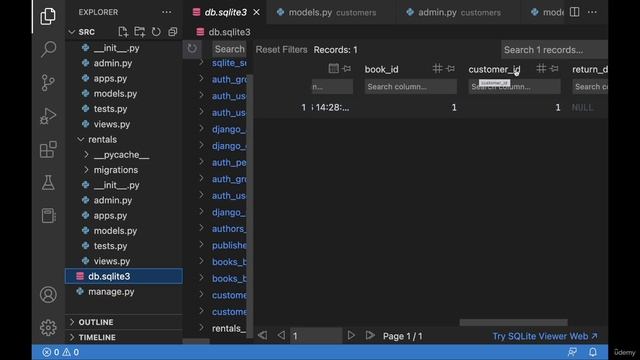Image resolution: width=640 pixels, height=360 pixels.
Task: Pin the customer_id column
Action: pos(554,69)
